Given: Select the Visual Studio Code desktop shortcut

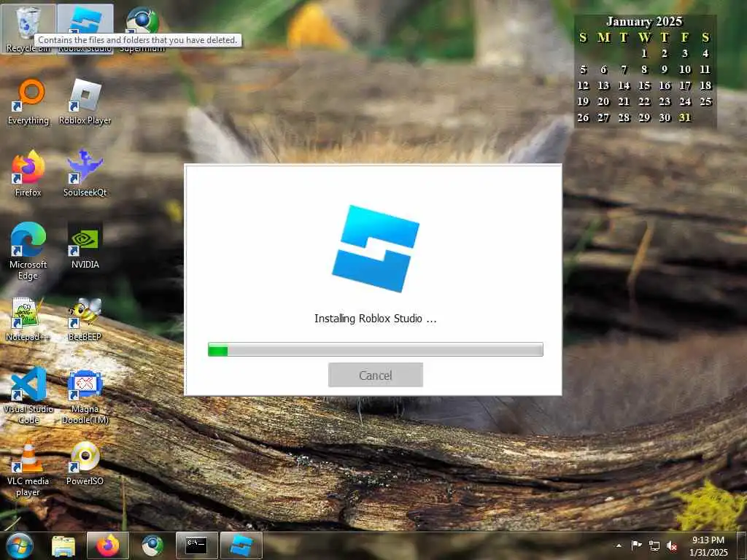Looking at the screenshot, I should [x=28, y=395].
